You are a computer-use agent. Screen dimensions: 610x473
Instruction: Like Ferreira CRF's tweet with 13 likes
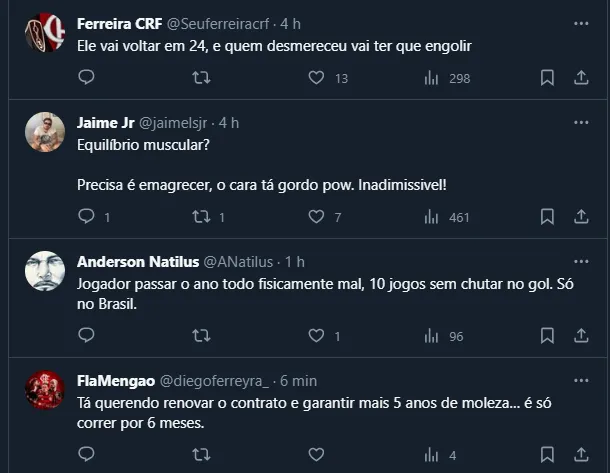(x=317, y=78)
